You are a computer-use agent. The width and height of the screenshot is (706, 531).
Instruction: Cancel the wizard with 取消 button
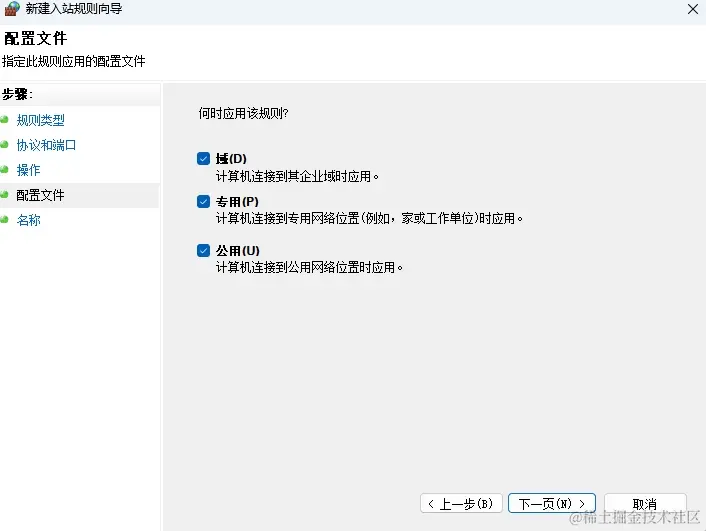point(645,503)
